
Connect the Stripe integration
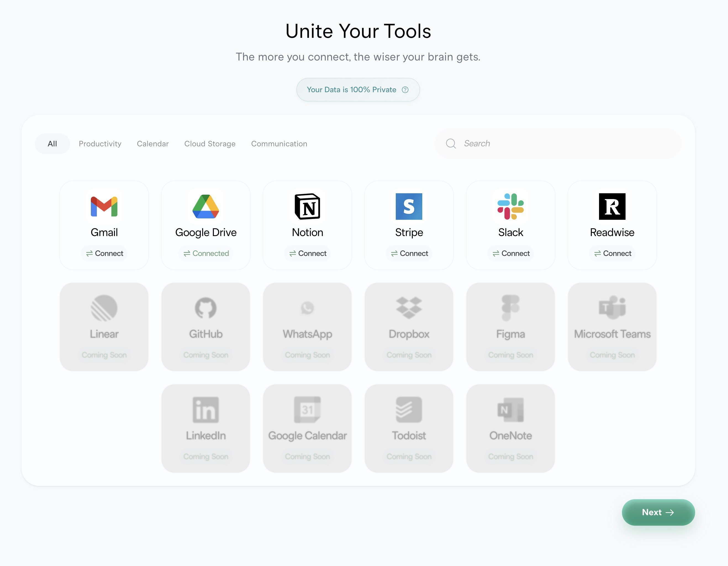[409, 253]
